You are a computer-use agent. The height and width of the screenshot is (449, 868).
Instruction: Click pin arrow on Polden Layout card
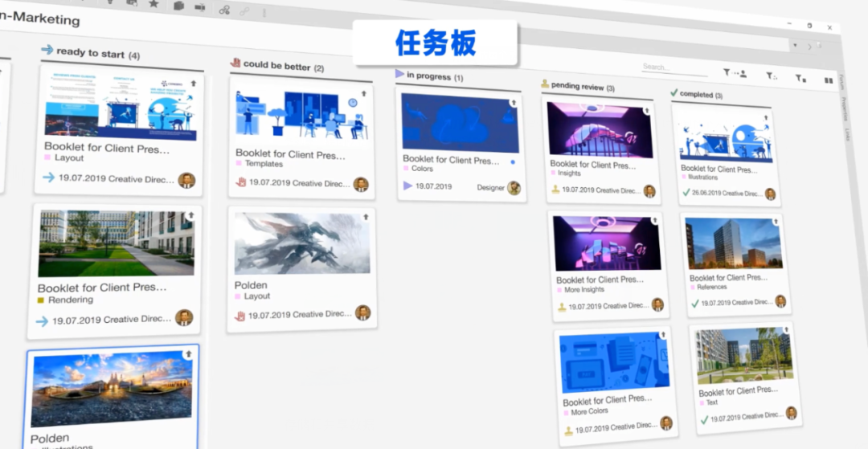click(x=366, y=218)
